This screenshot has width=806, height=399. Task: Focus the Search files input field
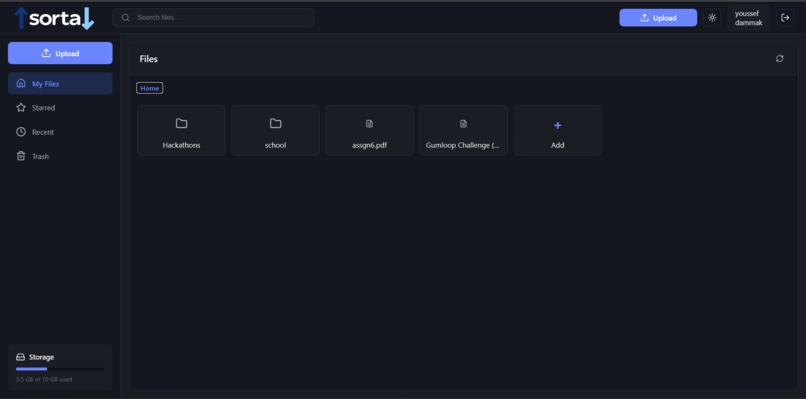pos(213,17)
